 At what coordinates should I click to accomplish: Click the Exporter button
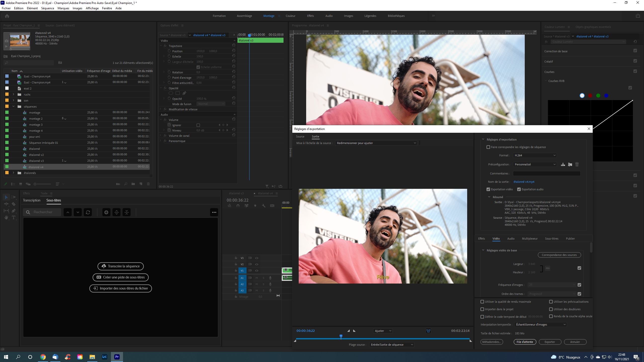[550, 342]
